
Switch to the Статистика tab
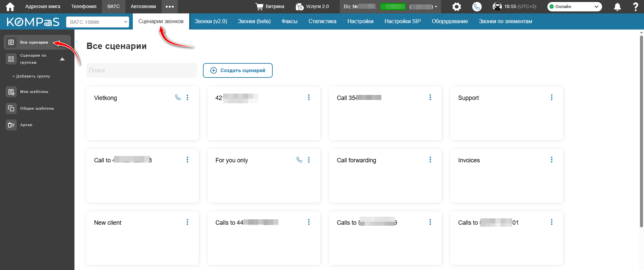pos(322,21)
